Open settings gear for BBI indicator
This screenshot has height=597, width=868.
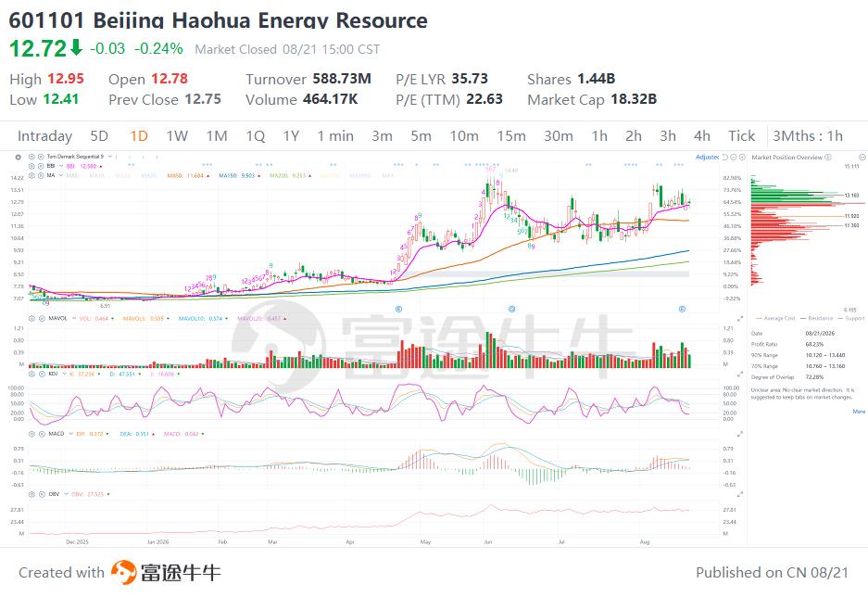click(x=31, y=166)
